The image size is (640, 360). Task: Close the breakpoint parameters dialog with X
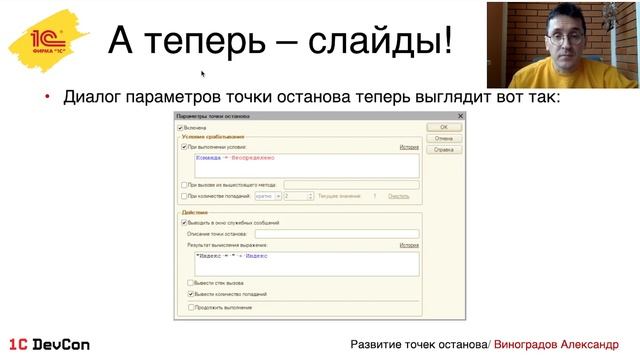coord(460,116)
